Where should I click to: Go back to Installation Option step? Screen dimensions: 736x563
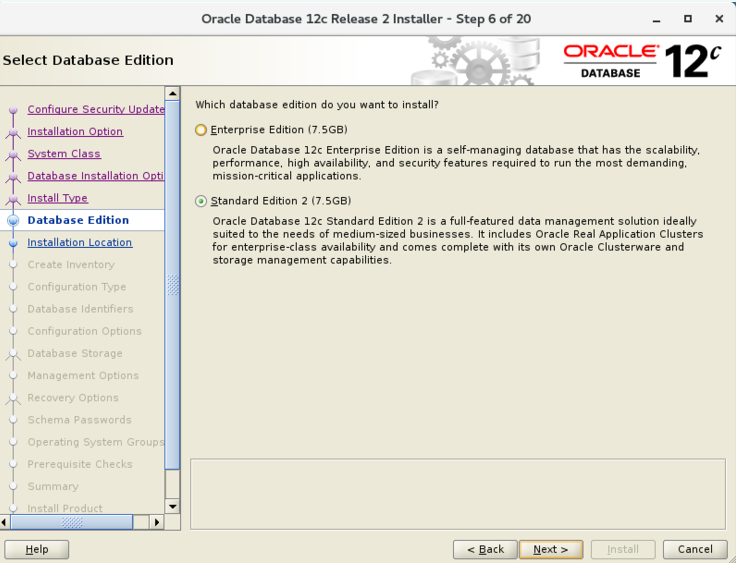75,131
